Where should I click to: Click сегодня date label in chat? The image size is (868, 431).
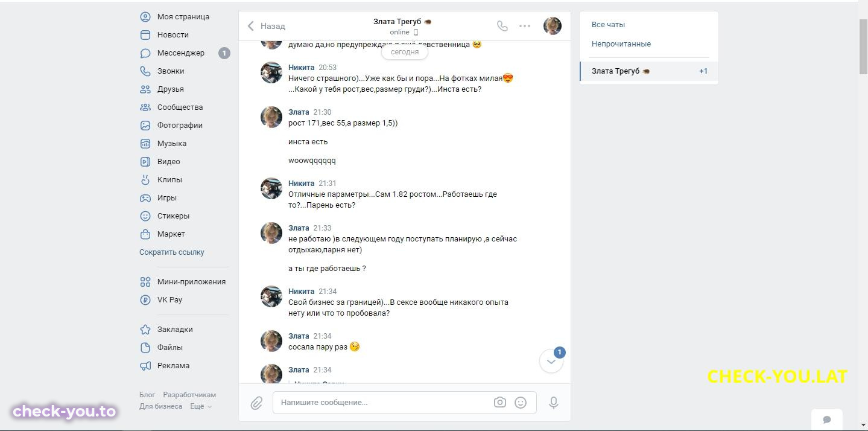point(405,52)
